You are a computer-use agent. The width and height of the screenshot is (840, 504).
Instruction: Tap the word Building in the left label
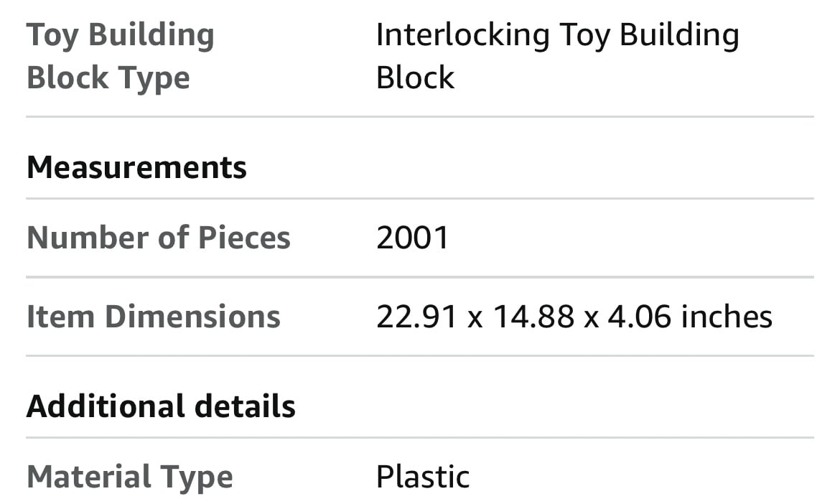tap(151, 35)
